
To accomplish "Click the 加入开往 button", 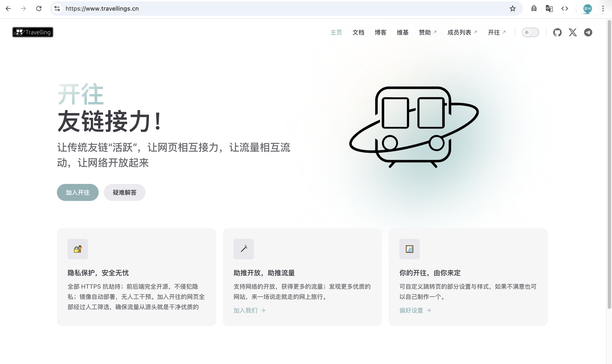I will pos(78,193).
